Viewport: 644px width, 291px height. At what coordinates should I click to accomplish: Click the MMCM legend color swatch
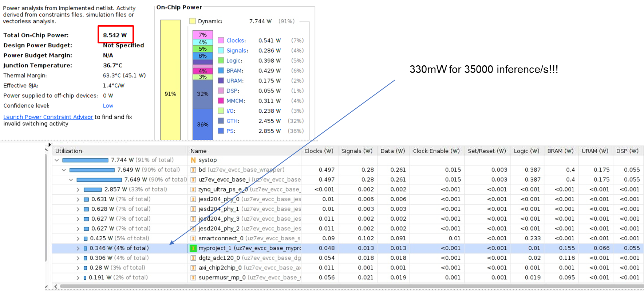point(221,101)
